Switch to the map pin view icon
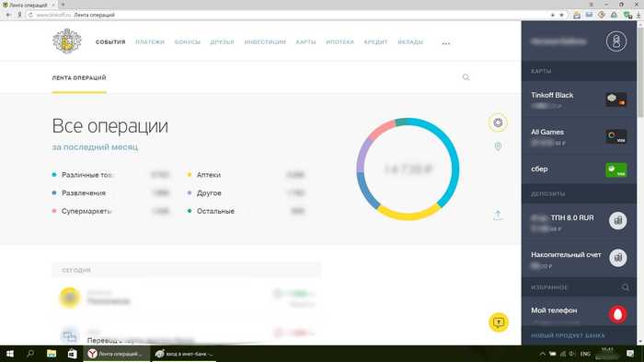Image resolution: width=644 pixels, height=362 pixels. (498, 146)
